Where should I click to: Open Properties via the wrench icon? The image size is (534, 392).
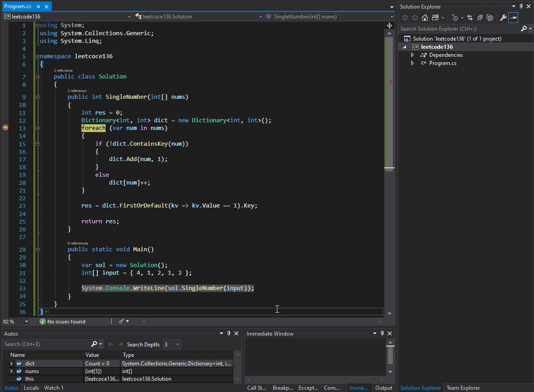coord(504,18)
